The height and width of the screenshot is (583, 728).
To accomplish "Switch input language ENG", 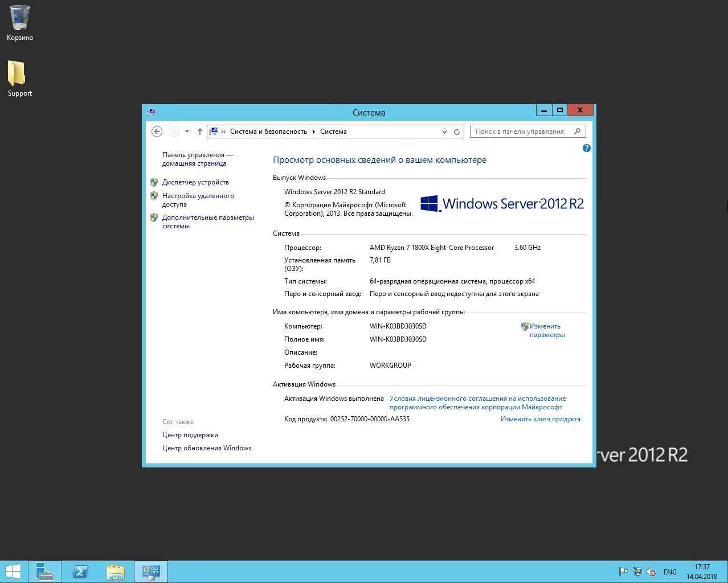I will pyautogui.click(x=670, y=572).
